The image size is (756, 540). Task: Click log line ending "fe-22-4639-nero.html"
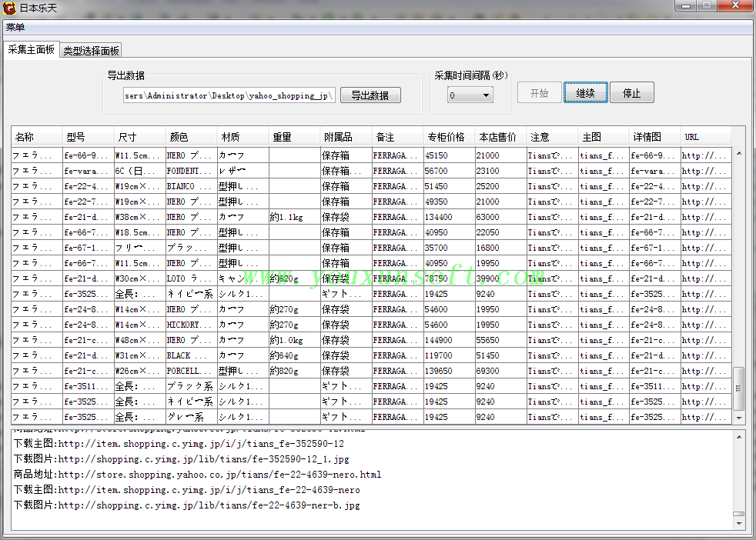(197, 475)
